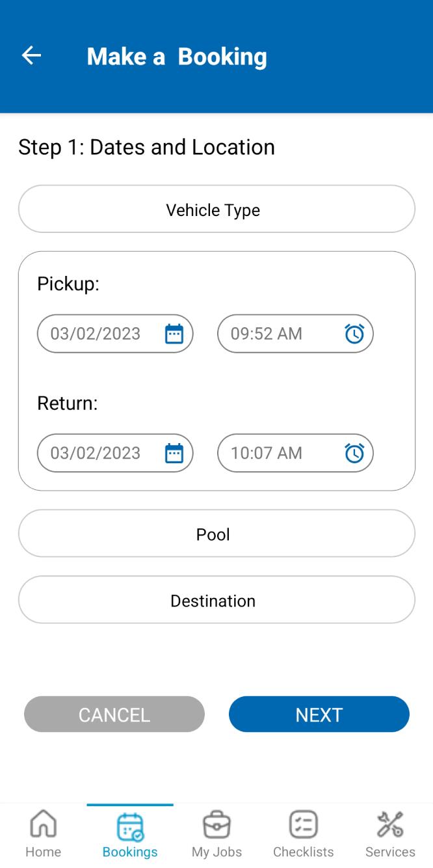Open the Pool selector
Viewport: 433px width, 868px height.
click(x=216, y=534)
